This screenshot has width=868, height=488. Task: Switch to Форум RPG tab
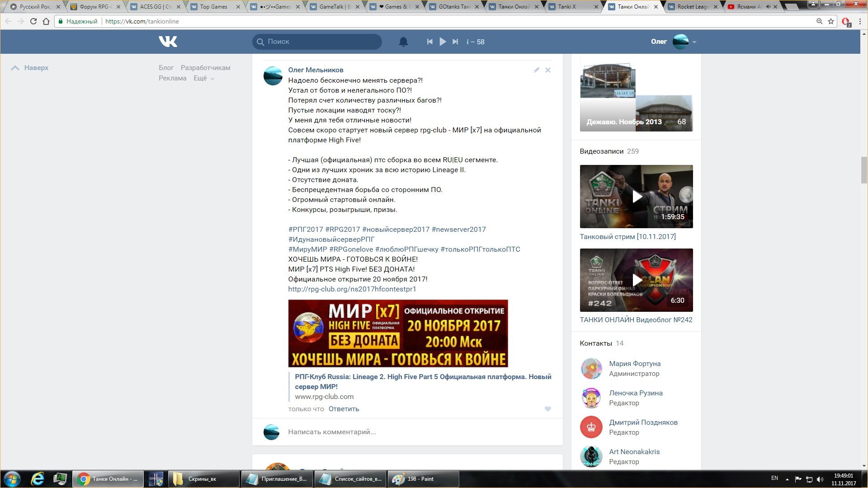pos(96,7)
